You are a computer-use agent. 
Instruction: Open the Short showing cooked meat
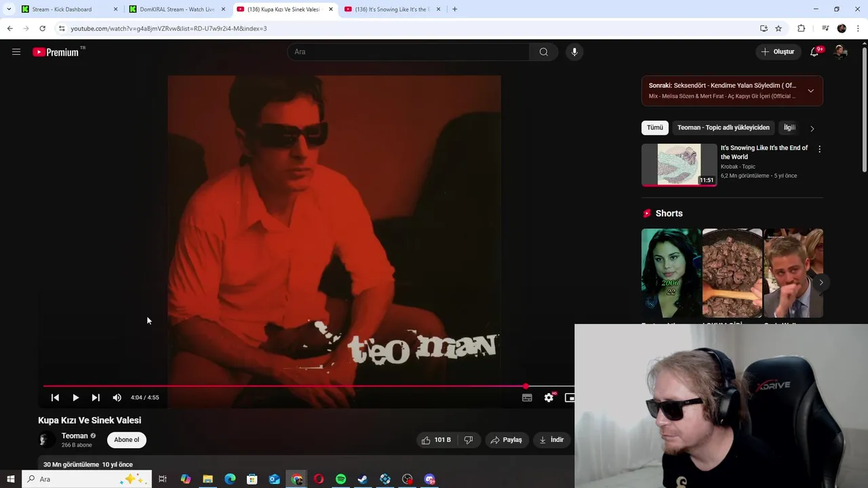pyautogui.click(x=732, y=273)
